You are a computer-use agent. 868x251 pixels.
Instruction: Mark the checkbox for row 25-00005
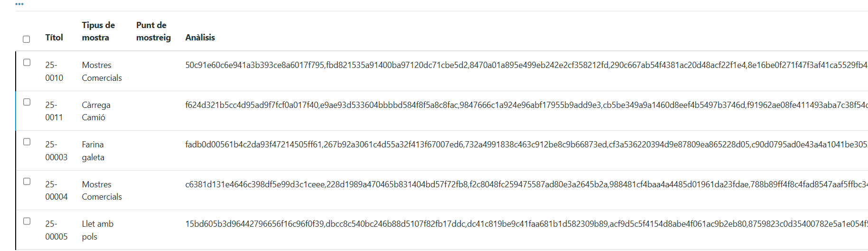[27, 221]
